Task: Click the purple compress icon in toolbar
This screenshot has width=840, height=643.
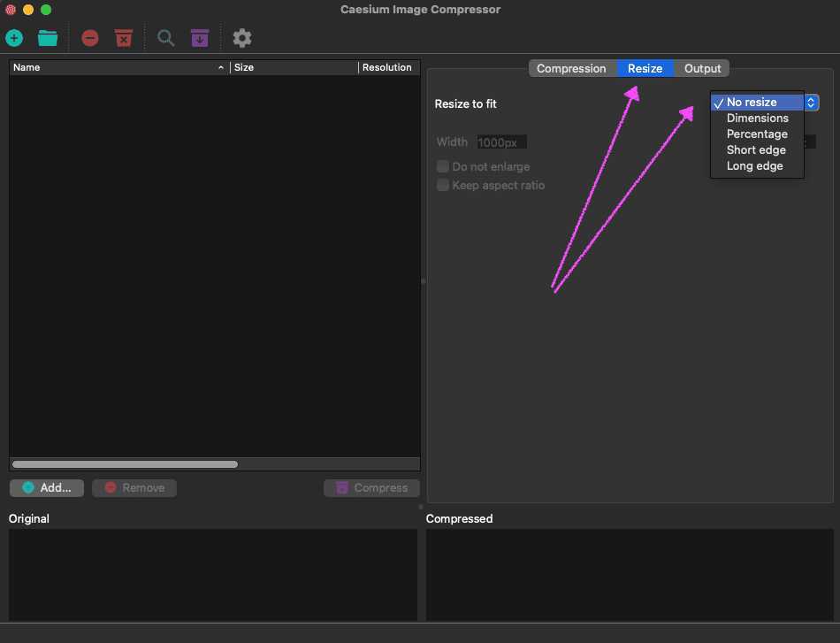Action: click(x=200, y=38)
